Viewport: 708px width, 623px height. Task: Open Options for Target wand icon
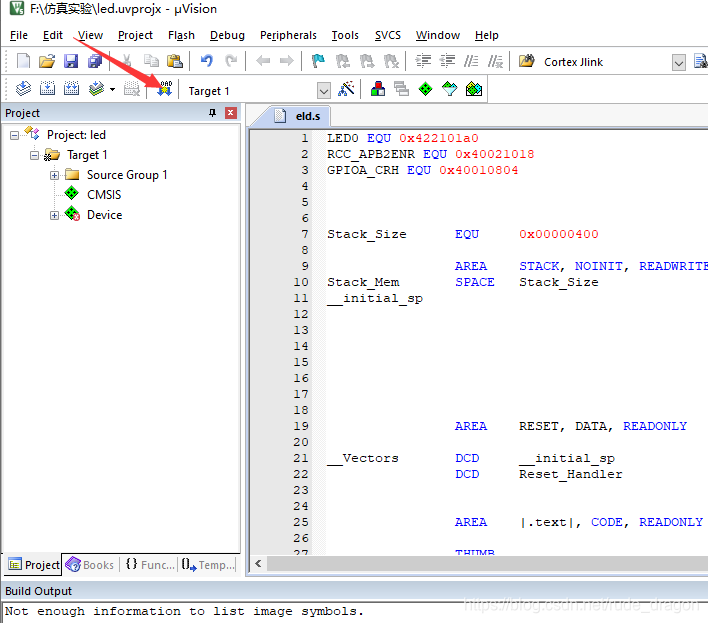click(x=346, y=89)
